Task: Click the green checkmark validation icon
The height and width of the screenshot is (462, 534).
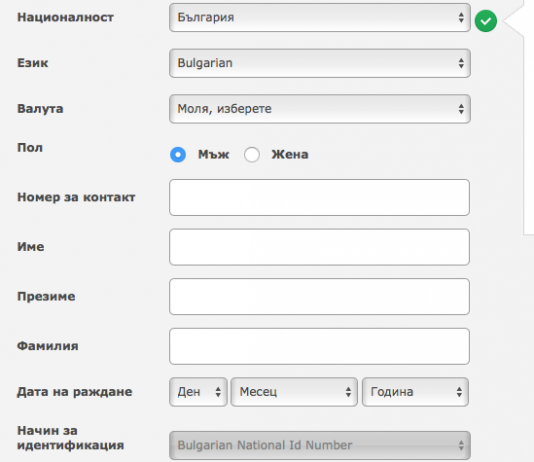Action: click(x=486, y=21)
